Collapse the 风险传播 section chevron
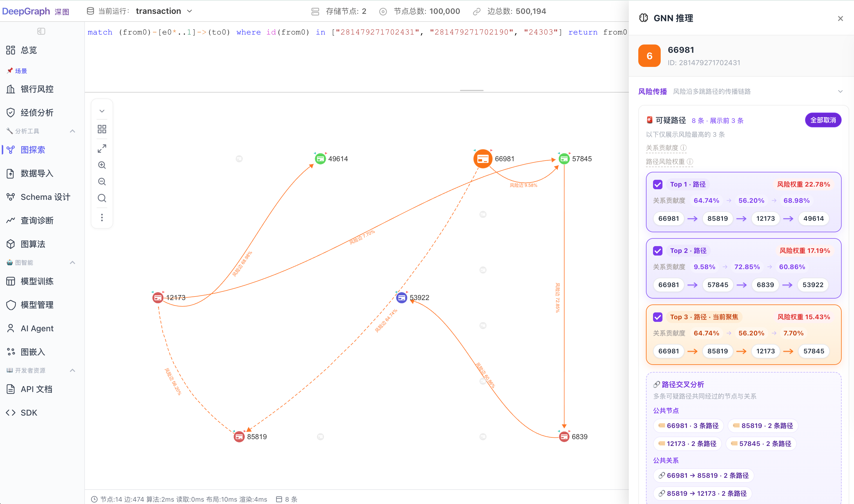Viewport: 854px width, 504px height. point(840,91)
